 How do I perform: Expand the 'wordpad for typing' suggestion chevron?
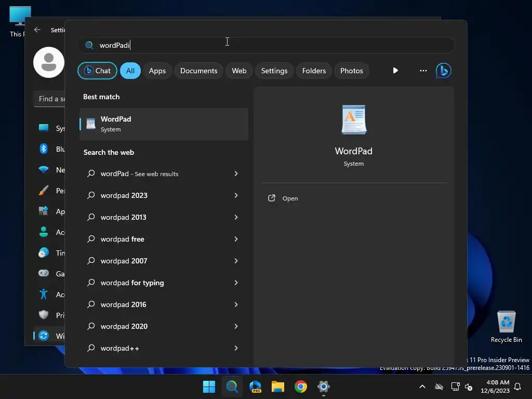click(x=236, y=283)
